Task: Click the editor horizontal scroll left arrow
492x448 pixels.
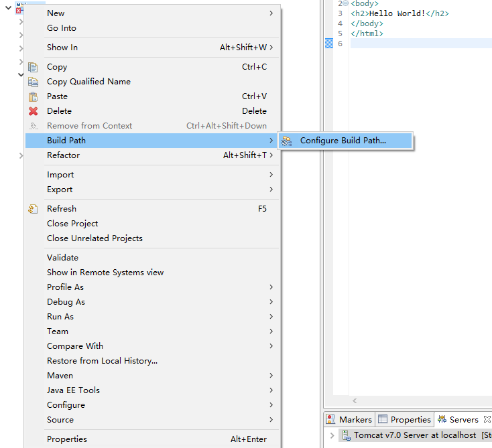Action: click(x=355, y=400)
